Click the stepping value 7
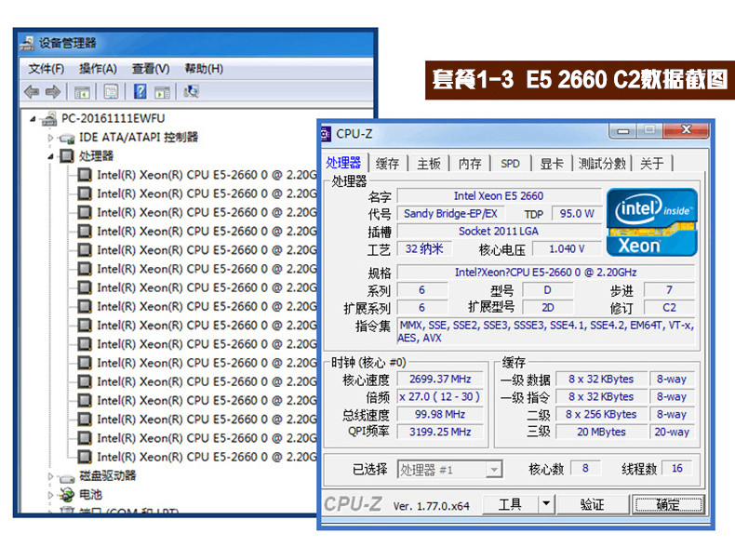 click(x=669, y=290)
